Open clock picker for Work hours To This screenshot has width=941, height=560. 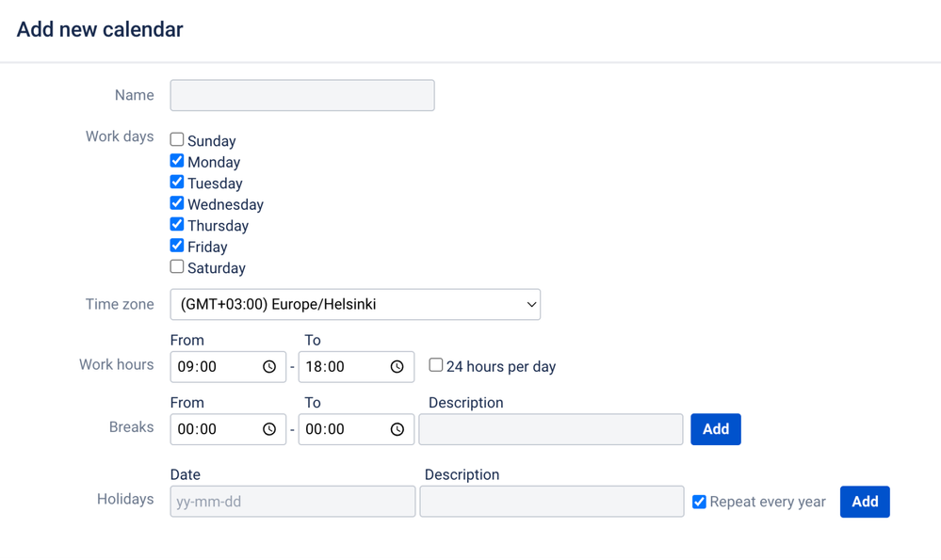397,367
